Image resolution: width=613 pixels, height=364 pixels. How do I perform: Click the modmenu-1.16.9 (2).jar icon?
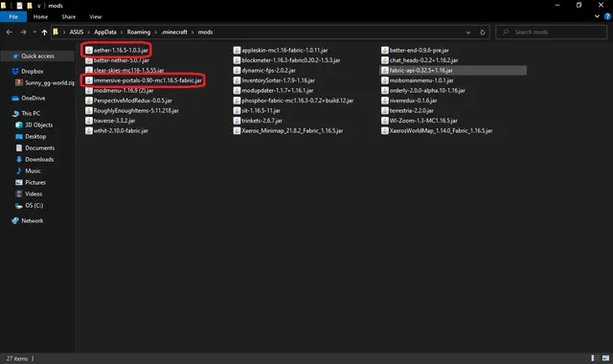click(x=89, y=90)
